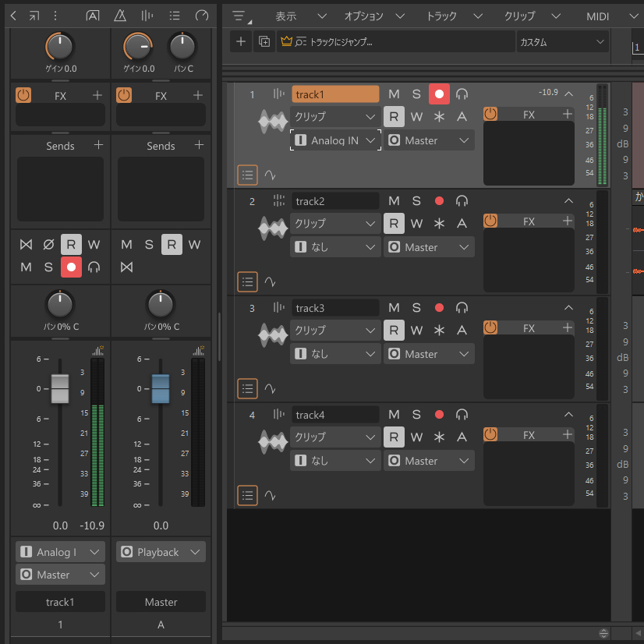Show automation lanes for track4
Screen dimensions: 644x644
point(270,495)
